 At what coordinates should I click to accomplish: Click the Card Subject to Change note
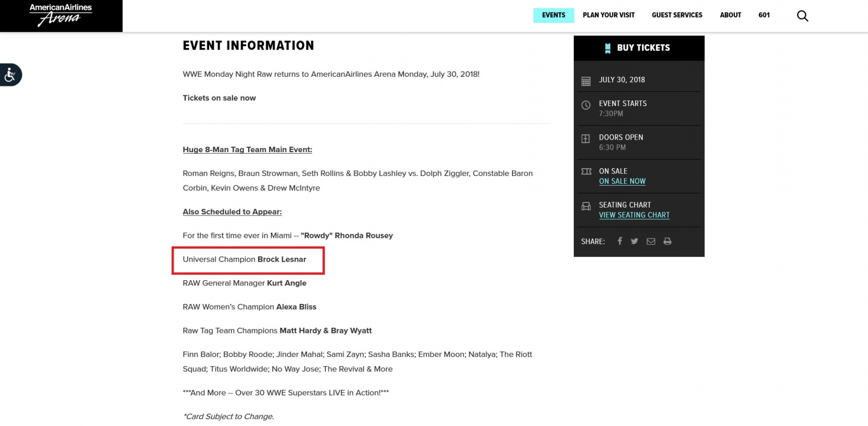pos(229,417)
